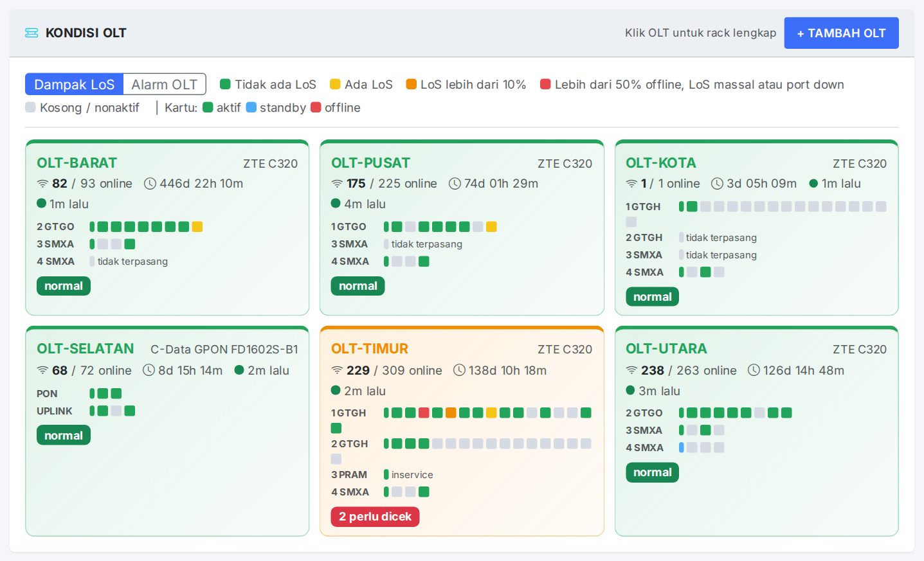The image size is (924, 561).
Task: Click the clock icon beside 74d 01h 29m
Action: [455, 184]
